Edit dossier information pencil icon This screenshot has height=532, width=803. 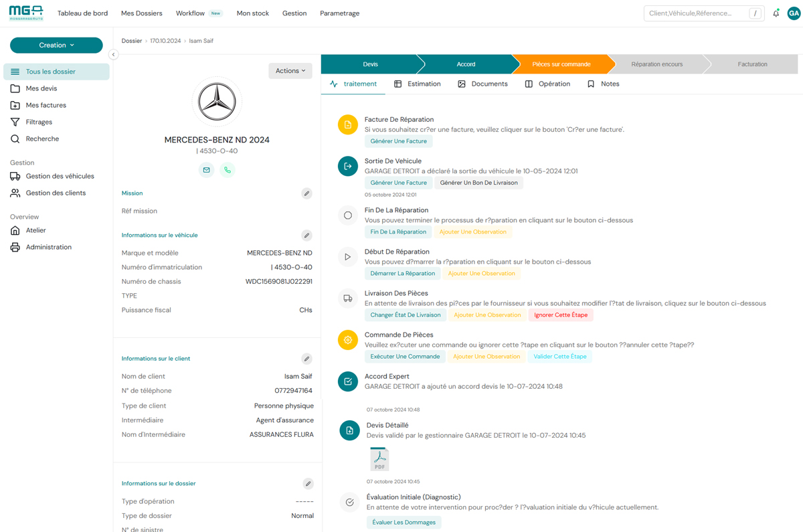(x=308, y=484)
